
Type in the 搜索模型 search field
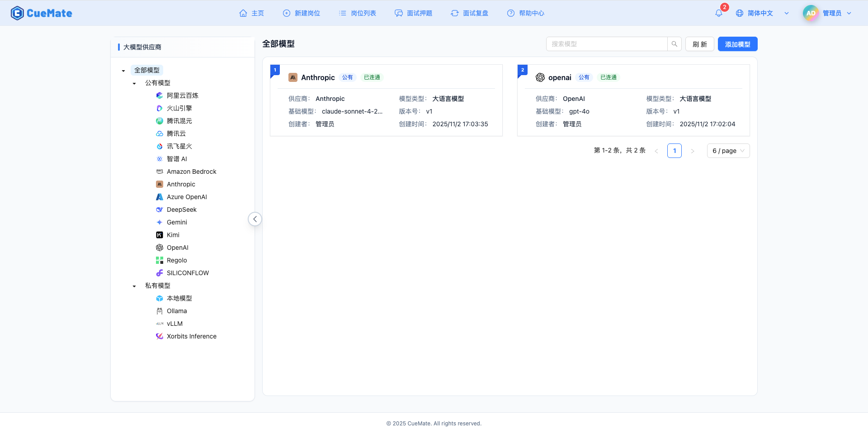point(606,44)
